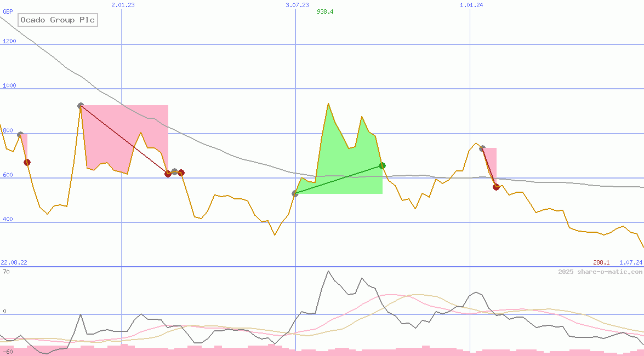Click the 2.01.23 date label
644x356 pixels.
tap(123, 5)
